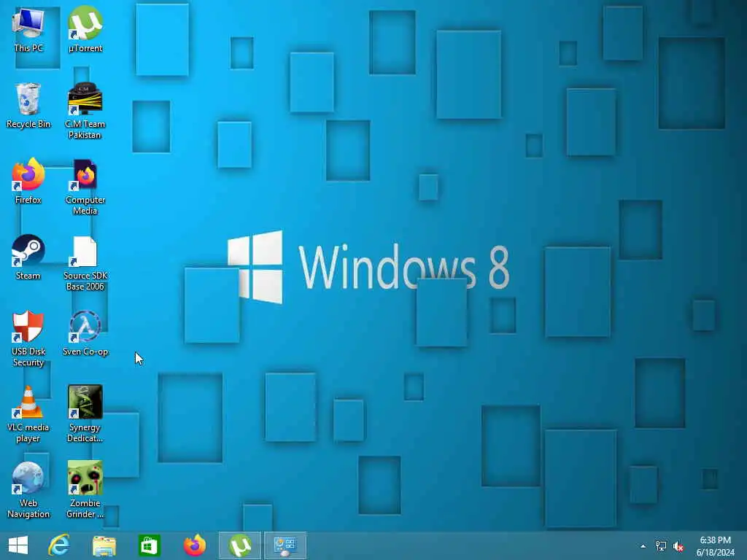Show hidden tray icons arrow

point(643,546)
